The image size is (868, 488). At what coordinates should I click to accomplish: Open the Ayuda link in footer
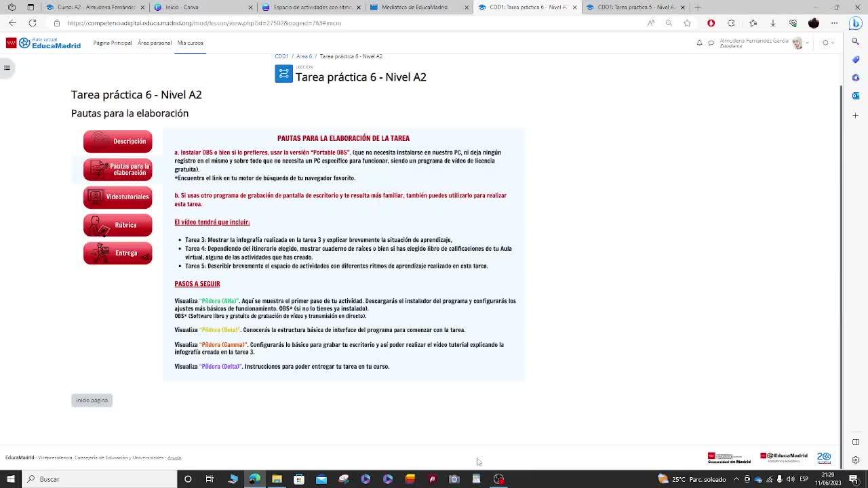174,457
